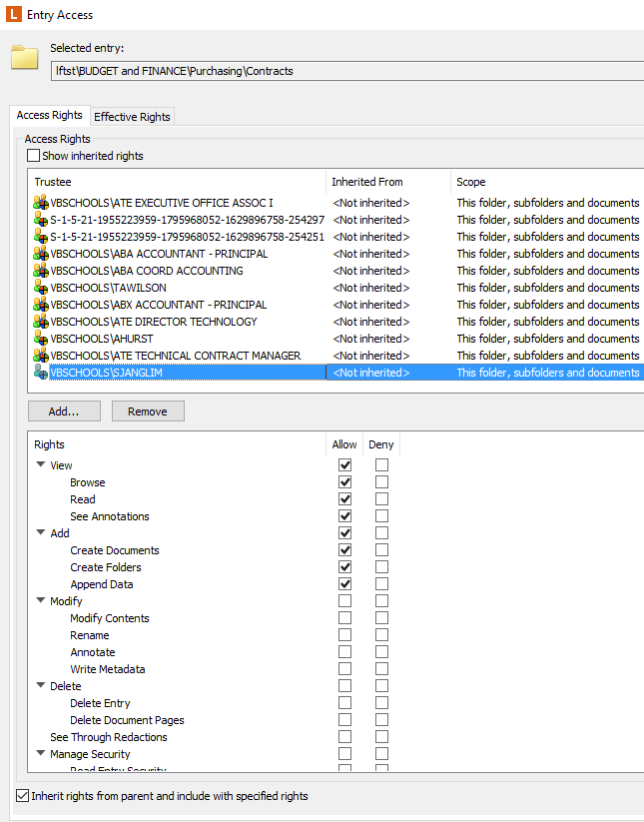The width and height of the screenshot is (644, 822).
Task: Sort by Trustee column header
Action: pos(177,182)
